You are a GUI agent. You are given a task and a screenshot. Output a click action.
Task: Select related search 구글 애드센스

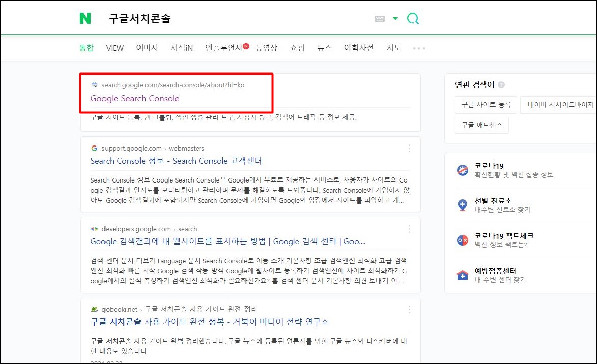tap(482, 125)
